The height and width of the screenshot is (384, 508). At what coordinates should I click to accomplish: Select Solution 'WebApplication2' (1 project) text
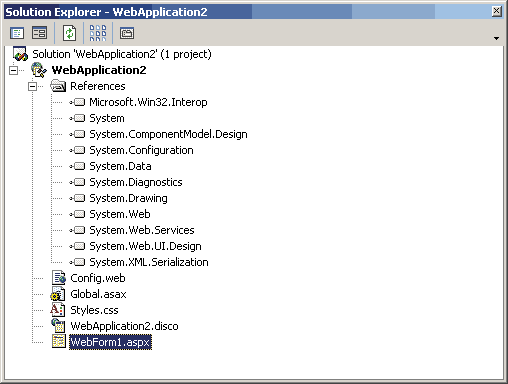122,54
